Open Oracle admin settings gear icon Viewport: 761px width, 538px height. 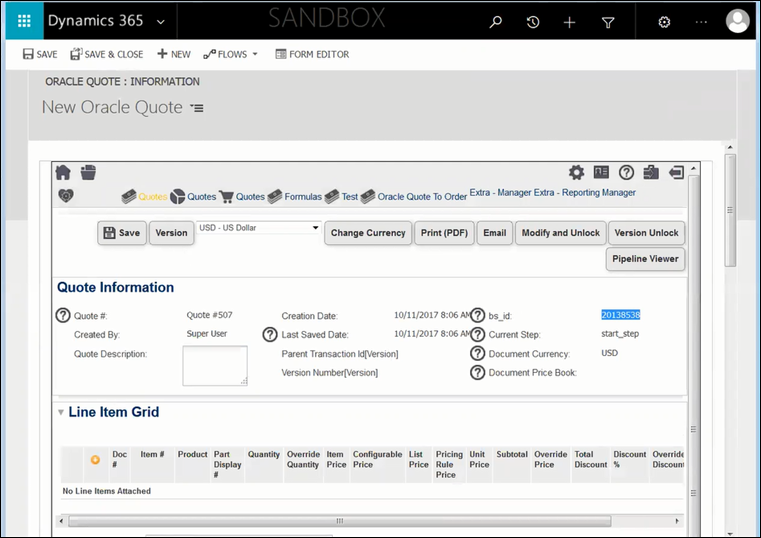(x=576, y=172)
